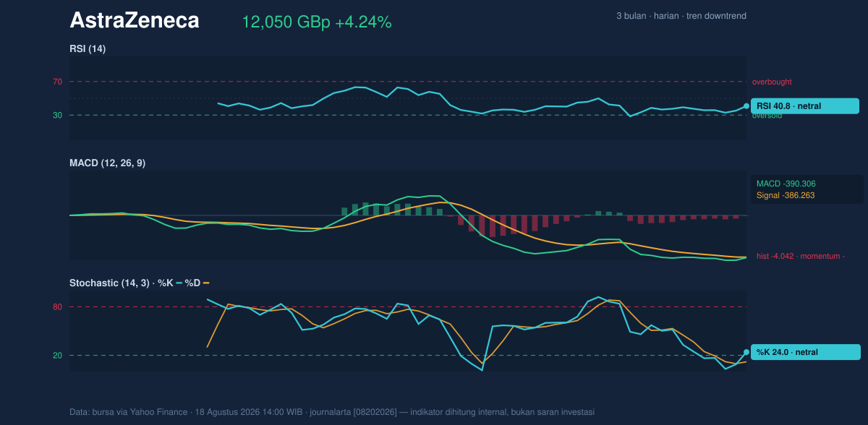Click the 'RSI 40.8 · netral' badge

coord(805,106)
